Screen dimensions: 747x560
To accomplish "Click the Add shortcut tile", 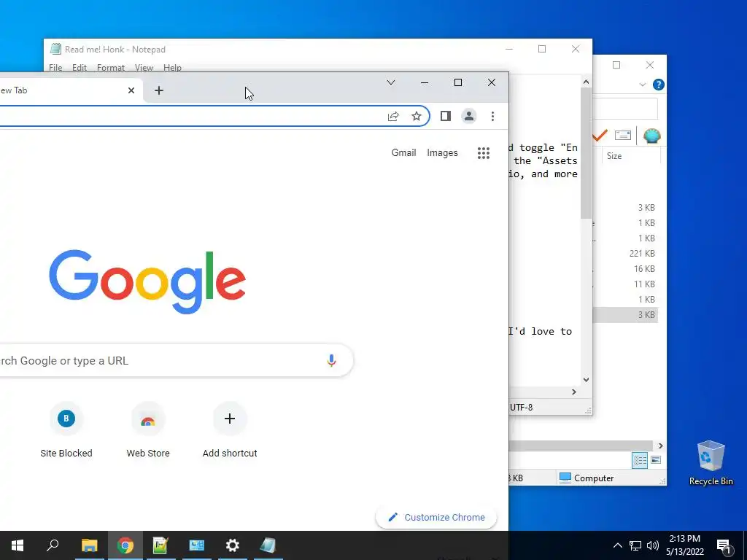I will tap(230, 430).
